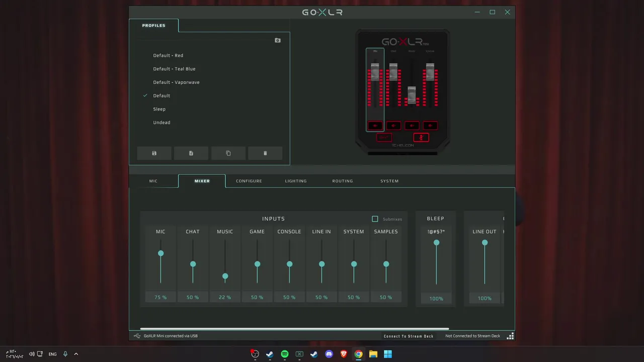Select the Default - Vaporwave profile

(176, 82)
